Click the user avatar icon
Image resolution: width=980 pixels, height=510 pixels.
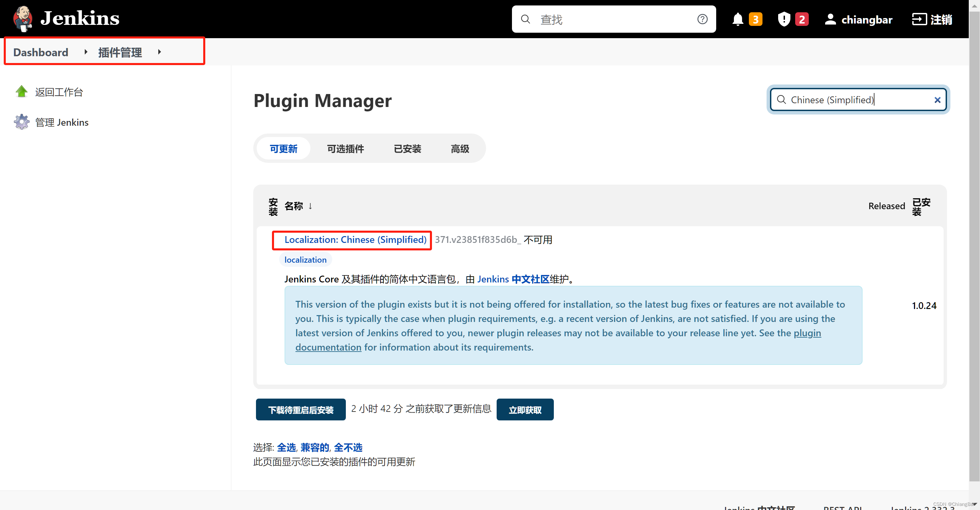tap(831, 19)
